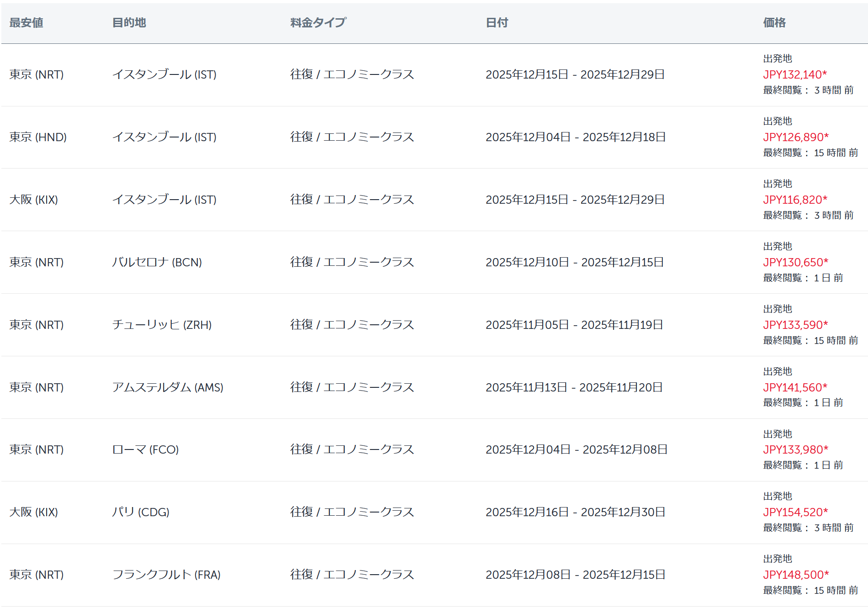Screen dimensions: 868x608
Task: Open the JPY116,820 Osaka fare
Action: 795,200
